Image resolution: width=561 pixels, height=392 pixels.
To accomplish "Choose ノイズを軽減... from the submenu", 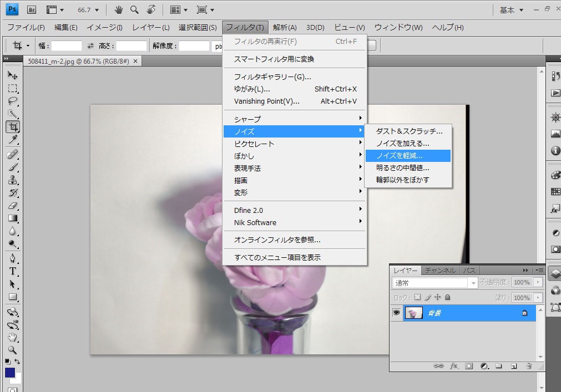I will click(408, 156).
